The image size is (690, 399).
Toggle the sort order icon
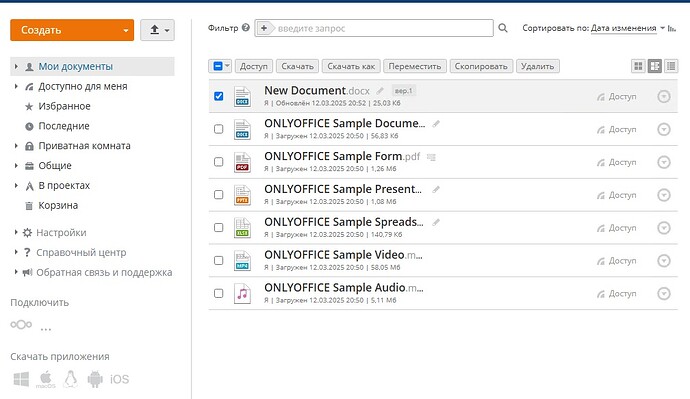[x=672, y=28]
